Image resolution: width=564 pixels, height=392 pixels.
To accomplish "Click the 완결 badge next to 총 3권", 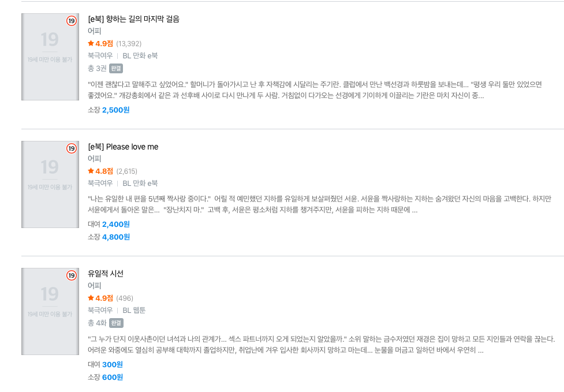I will click(x=116, y=68).
